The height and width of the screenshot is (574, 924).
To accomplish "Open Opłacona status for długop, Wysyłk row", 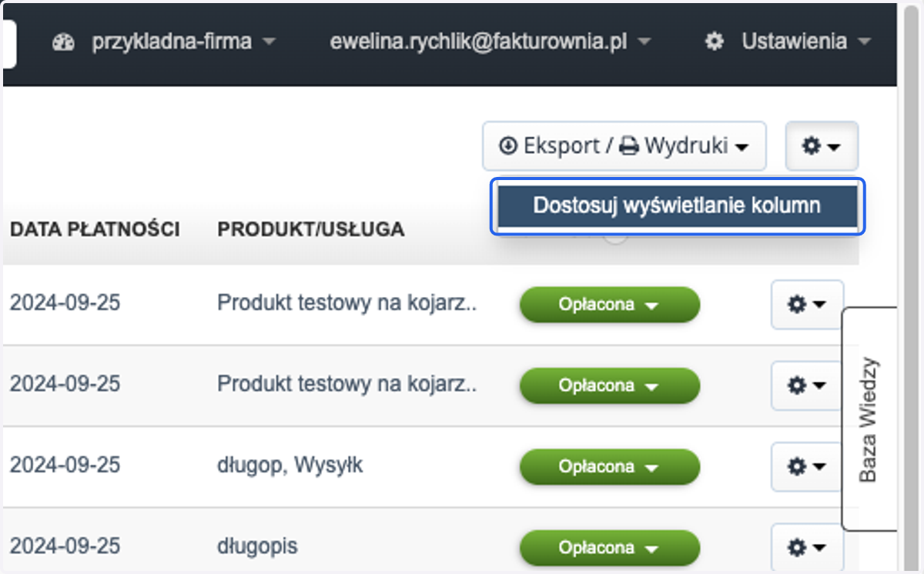I will coord(610,467).
